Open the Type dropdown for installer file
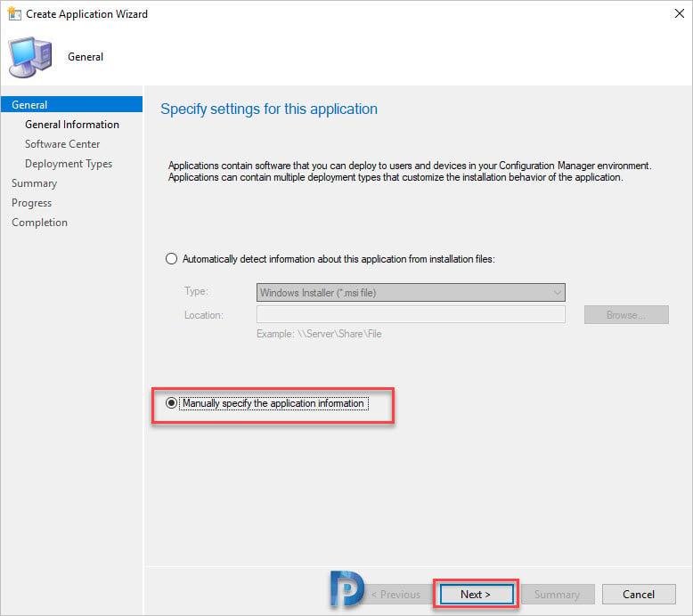The height and width of the screenshot is (616, 693). tap(410, 292)
